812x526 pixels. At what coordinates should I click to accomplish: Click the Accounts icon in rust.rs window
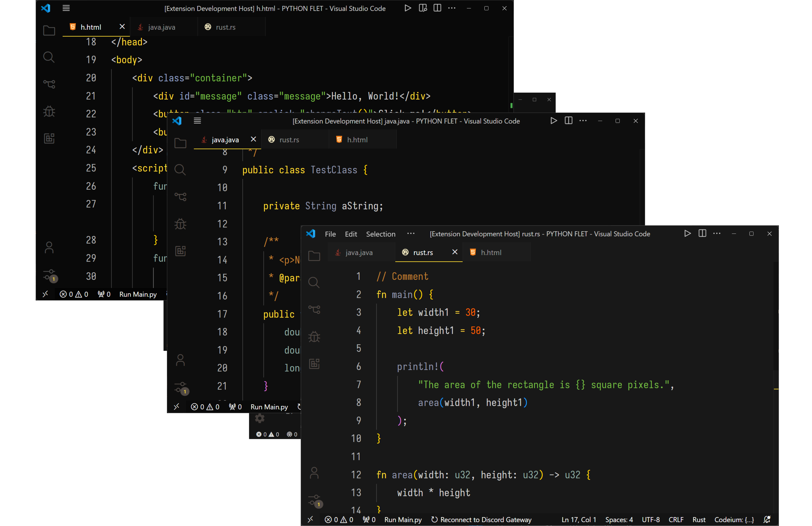(x=314, y=473)
